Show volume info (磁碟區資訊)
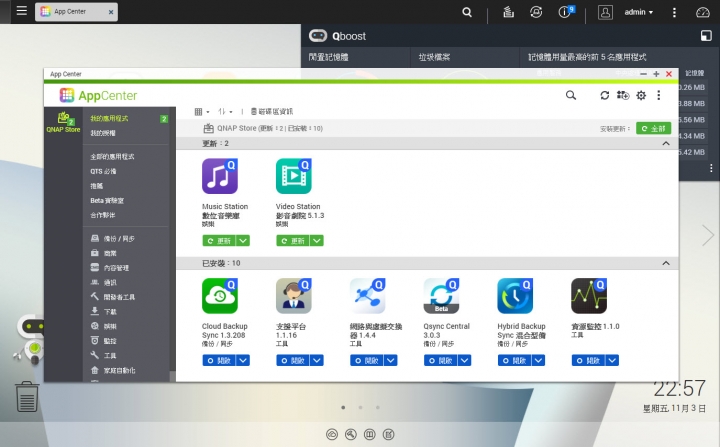 pos(272,112)
